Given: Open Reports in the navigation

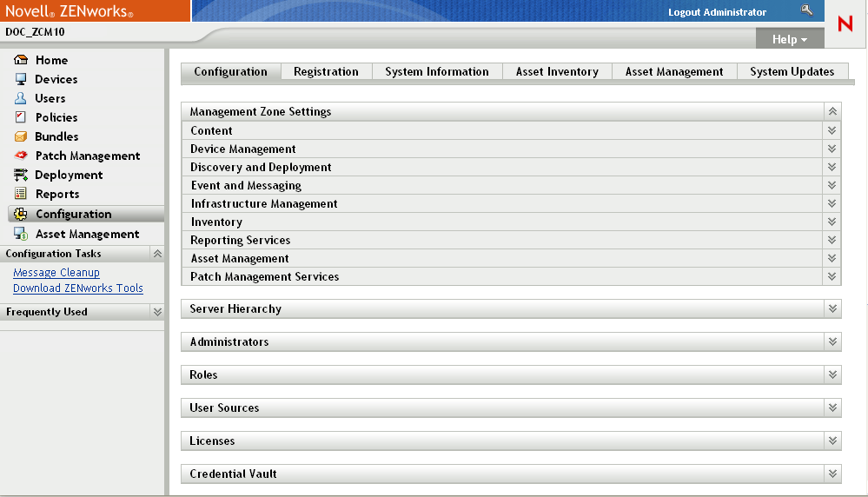Looking at the screenshot, I should point(57,195).
